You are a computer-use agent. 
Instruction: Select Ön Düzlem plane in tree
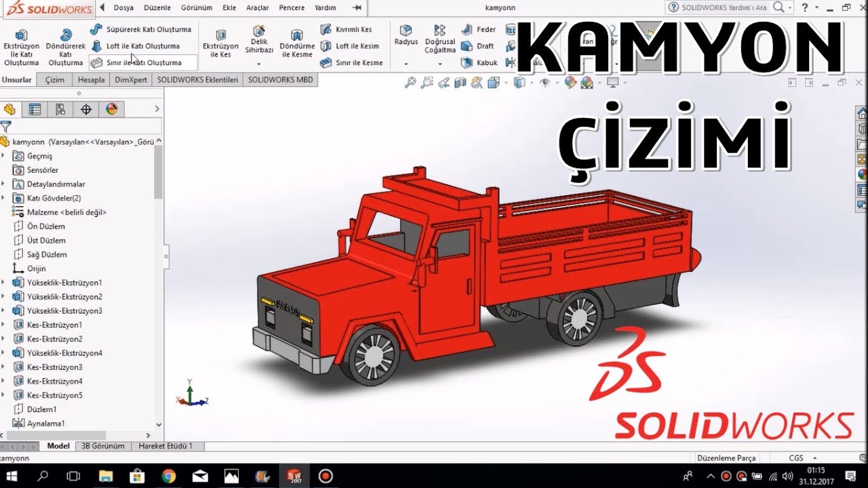(39, 226)
